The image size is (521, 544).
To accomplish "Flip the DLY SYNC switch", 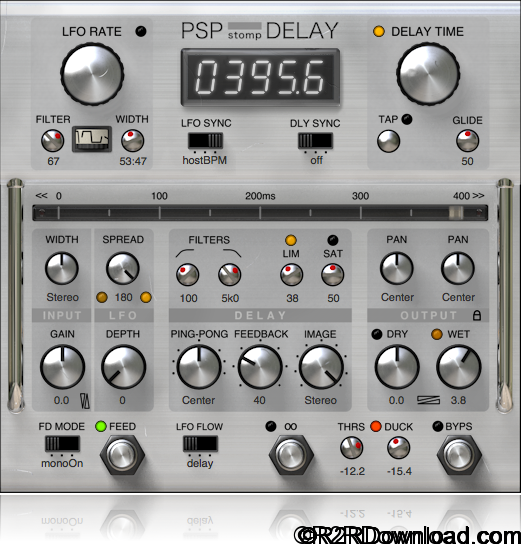I will point(315,141).
